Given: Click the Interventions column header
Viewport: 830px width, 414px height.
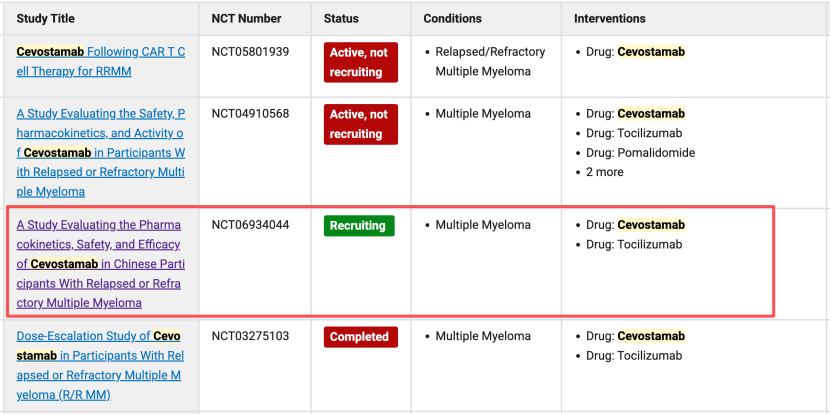Looking at the screenshot, I should 610,19.
